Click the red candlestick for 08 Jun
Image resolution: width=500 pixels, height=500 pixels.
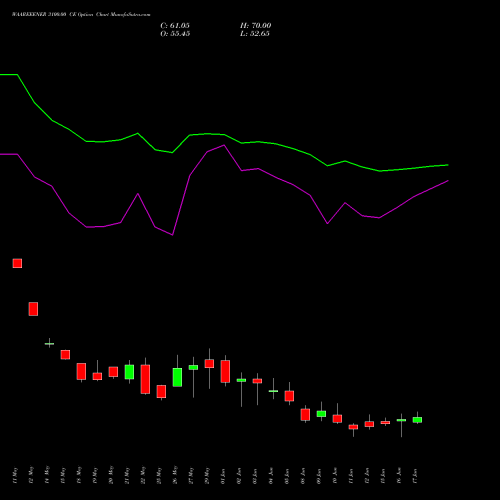click(x=305, y=415)
